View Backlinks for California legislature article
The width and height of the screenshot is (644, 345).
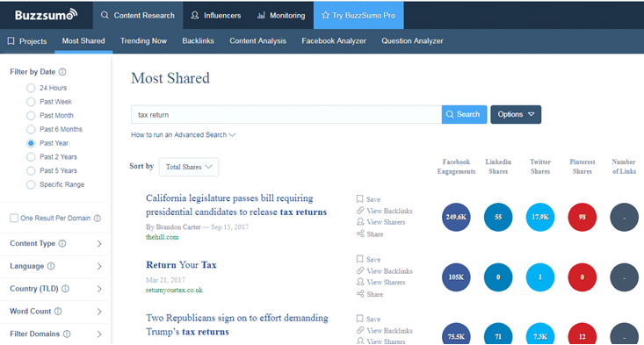point(385,211)
